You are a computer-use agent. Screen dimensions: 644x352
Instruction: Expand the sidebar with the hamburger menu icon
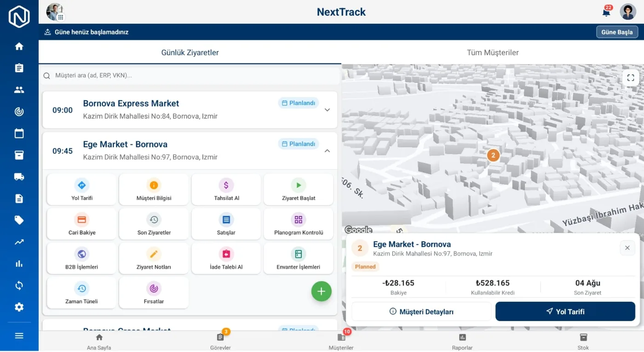(19, 335)
